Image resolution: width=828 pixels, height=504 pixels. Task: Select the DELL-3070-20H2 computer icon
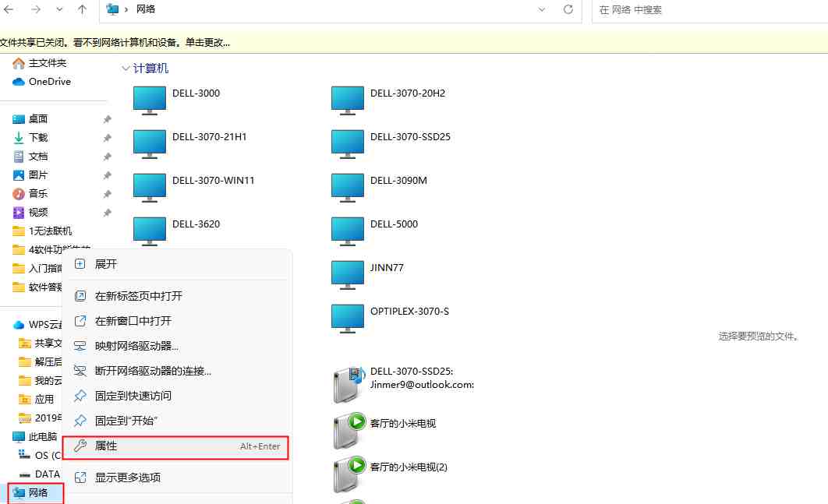[348, 100]
